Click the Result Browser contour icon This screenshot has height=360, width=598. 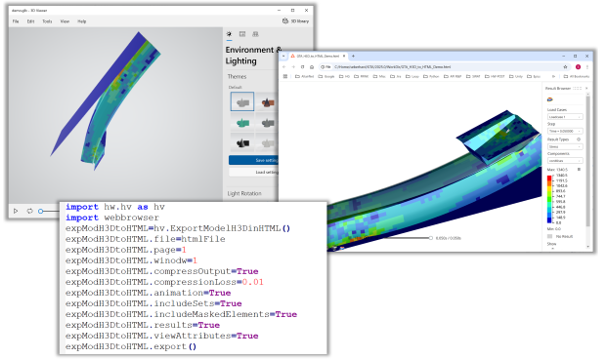(550, 100)
